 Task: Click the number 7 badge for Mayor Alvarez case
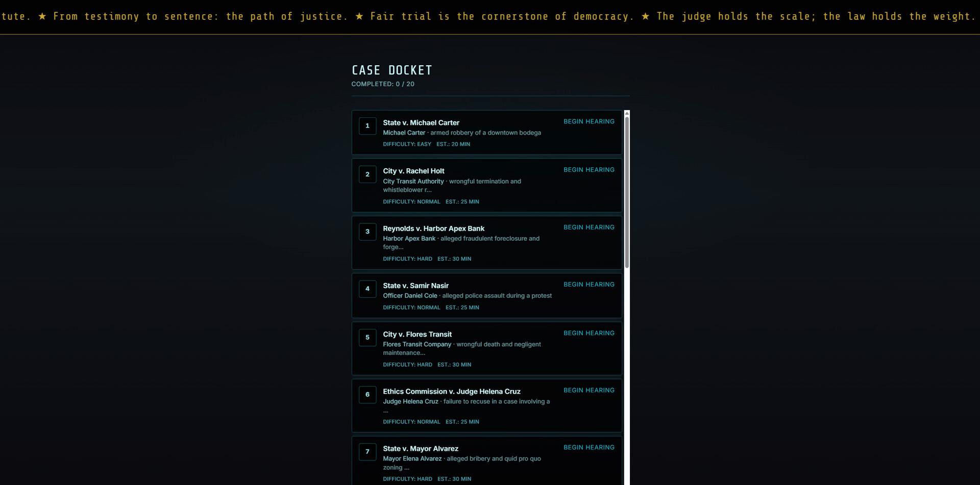[x=367, y=452]
